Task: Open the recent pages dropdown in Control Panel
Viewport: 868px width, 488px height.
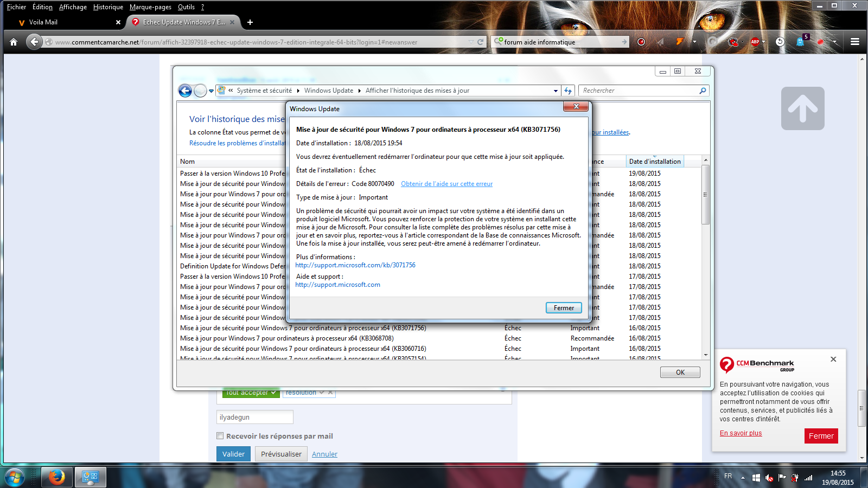Action: point(211,91)
